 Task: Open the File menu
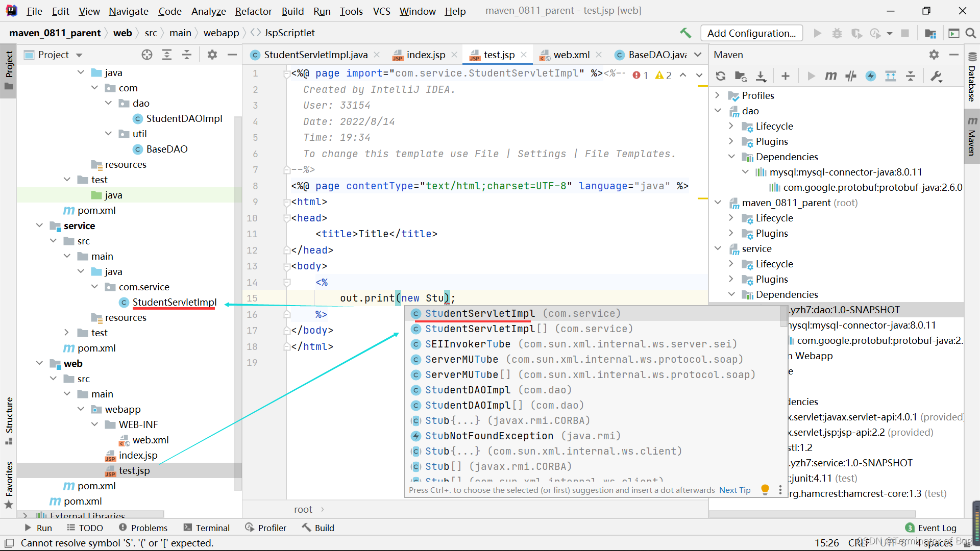click(34, 11)
